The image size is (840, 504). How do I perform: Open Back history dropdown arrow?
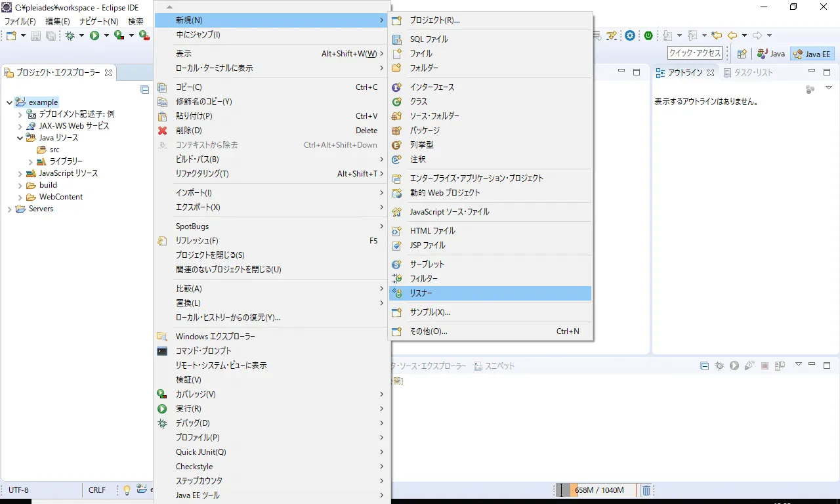point(744,35)
